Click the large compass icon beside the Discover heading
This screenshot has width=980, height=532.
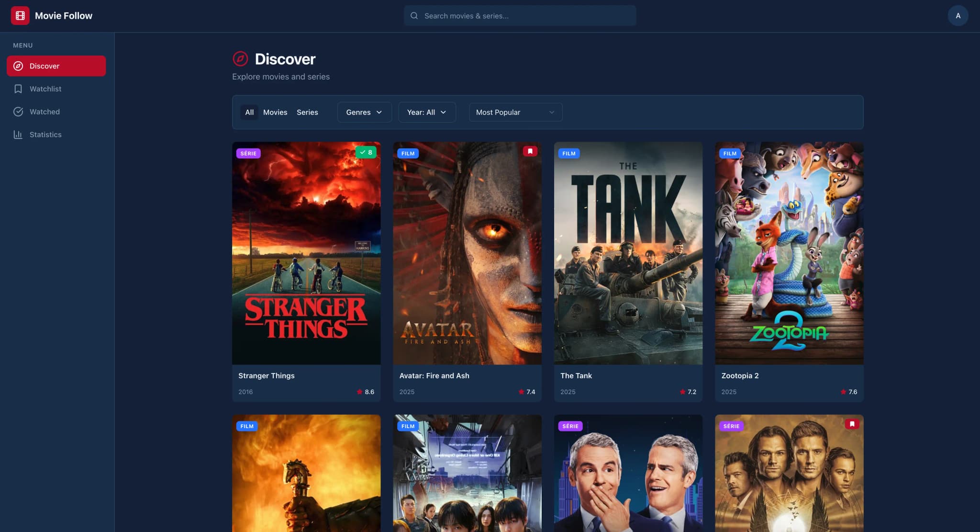(x=240, y=59)
